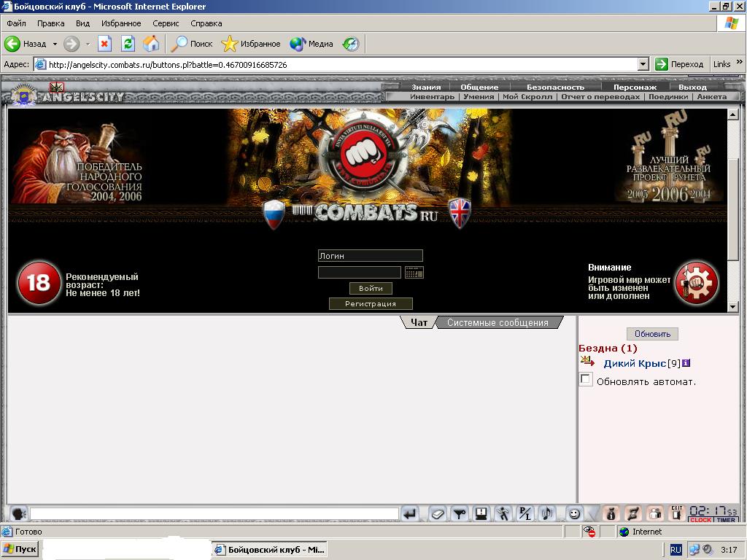
Task: Click Выход in game menu
Action: 693,87
